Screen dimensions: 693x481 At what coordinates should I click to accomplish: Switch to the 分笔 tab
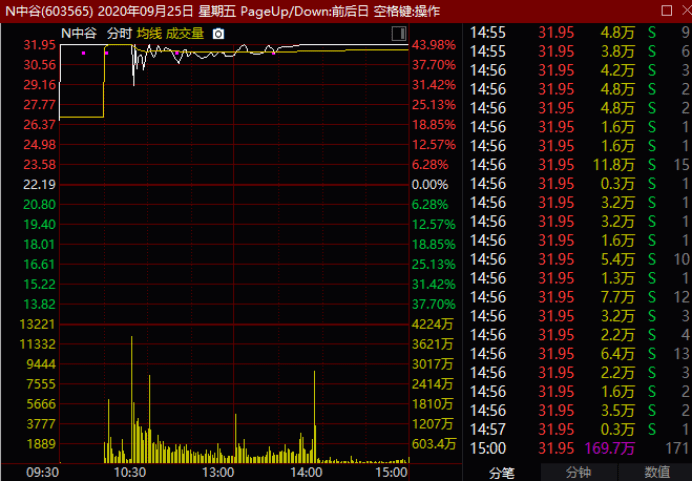click(501, 472)
